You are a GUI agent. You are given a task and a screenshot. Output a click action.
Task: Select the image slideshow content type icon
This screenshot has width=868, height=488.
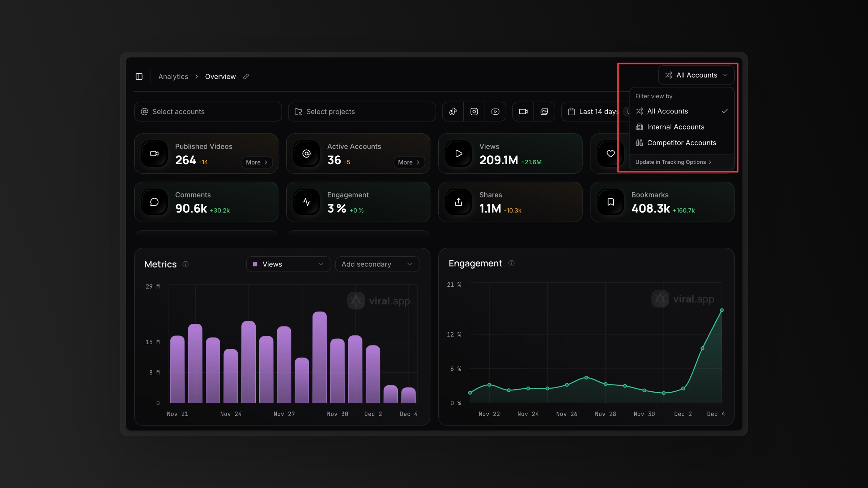pyautogui.click(x=544, y=112)
